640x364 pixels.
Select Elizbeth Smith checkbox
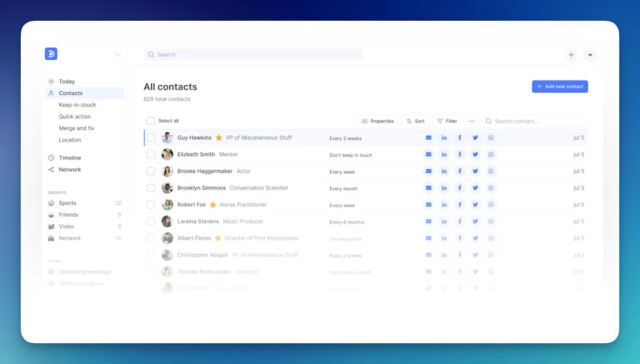[151, 155]
